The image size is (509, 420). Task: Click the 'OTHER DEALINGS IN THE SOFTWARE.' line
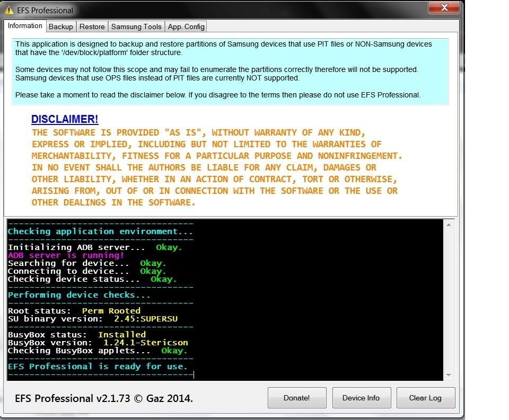coord(113,202)
